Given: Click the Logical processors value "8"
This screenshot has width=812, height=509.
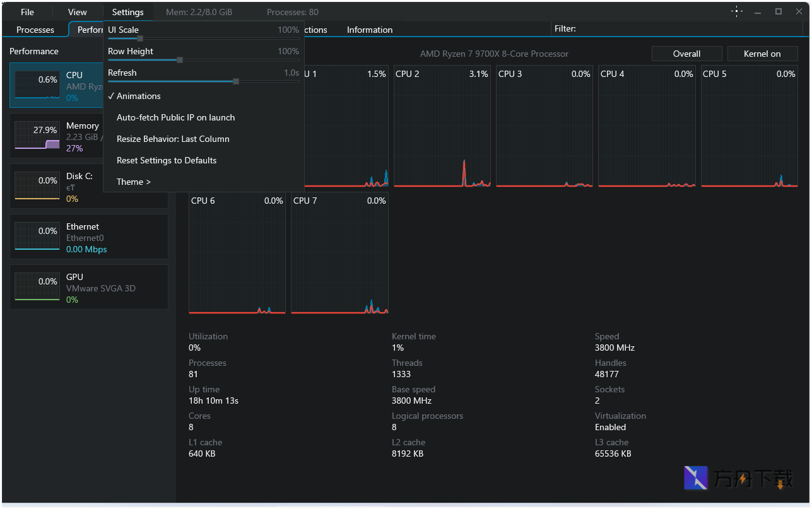Looking at the screenshot, I should tap(394, 427).
